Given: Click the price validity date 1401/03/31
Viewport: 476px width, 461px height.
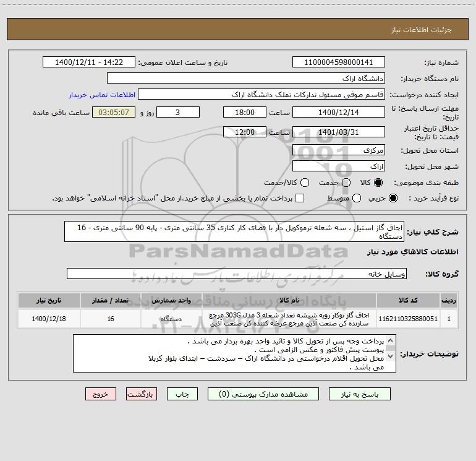Looking at the screenshot, I should coord(339,132).
